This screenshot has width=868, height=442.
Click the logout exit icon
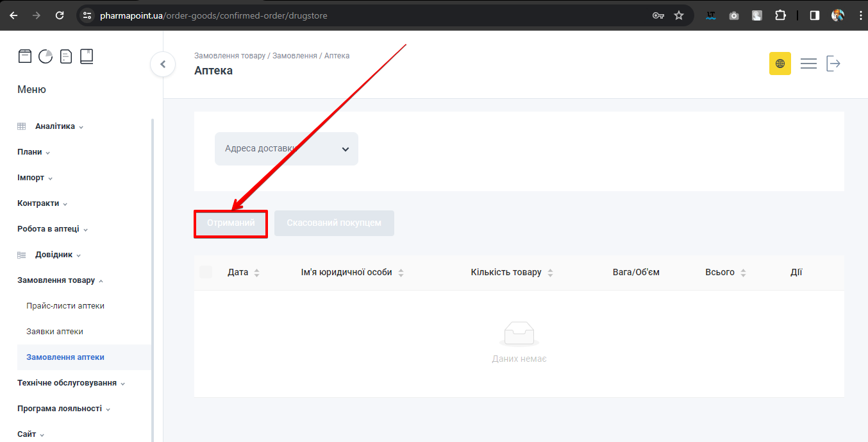point(833,64)
